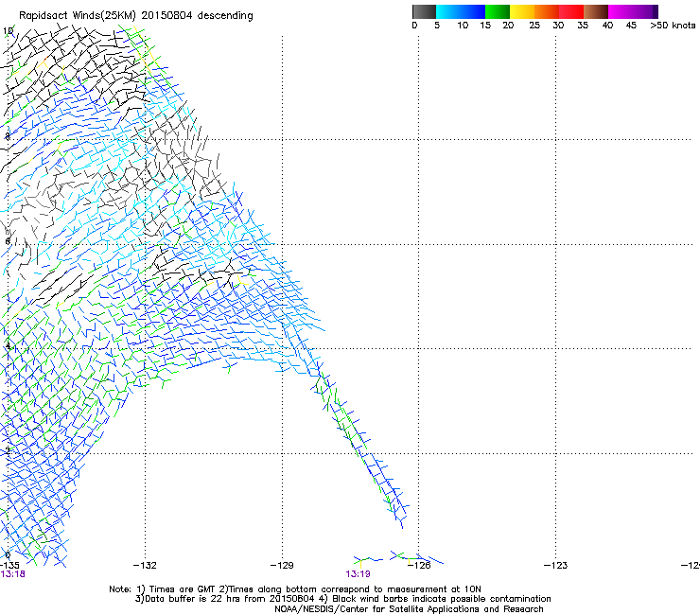Click the 'Data buffer is 22 hrs' note
The height and width of the screenshot is (615, 700).
click(343, 599)
